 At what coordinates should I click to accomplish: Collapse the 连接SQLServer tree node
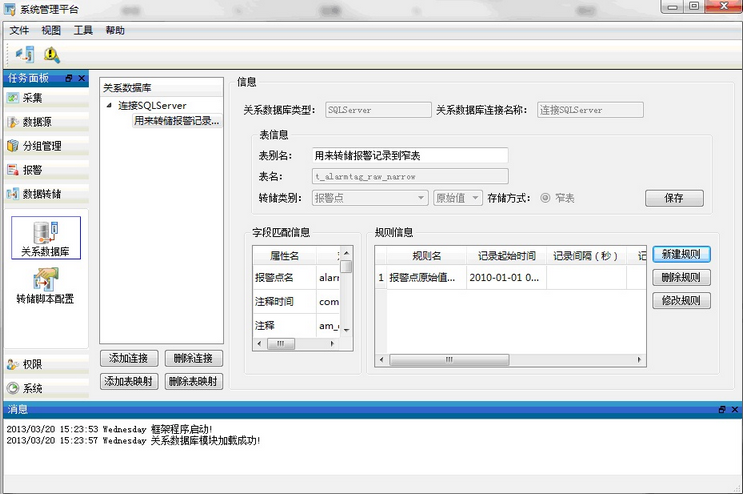109,105
